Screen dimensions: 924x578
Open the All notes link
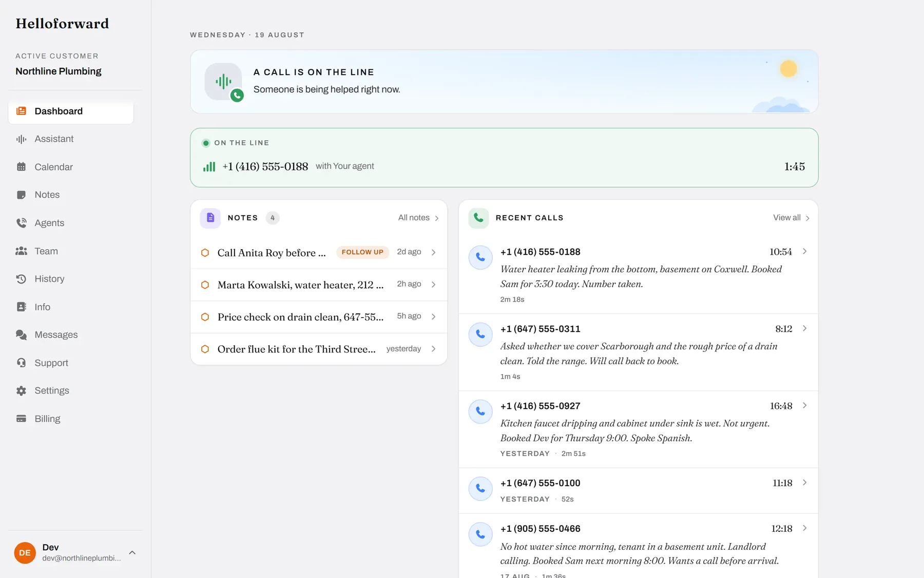coord(418,218)
